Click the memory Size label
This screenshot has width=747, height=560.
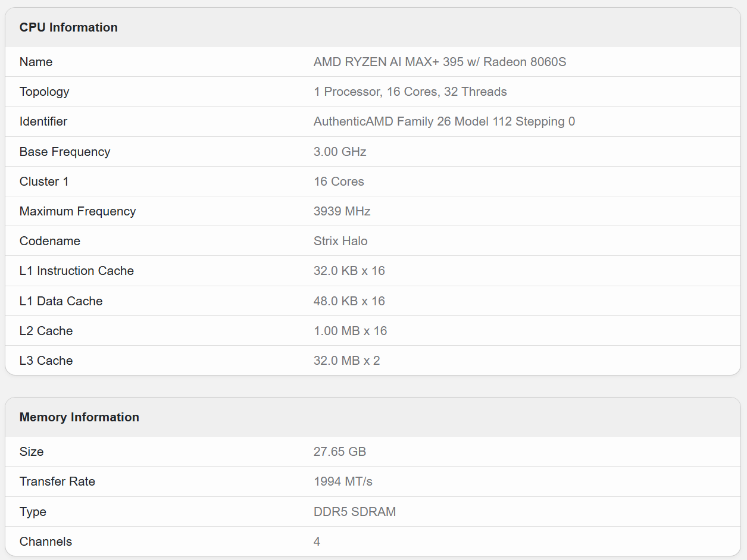click(32, 452)
